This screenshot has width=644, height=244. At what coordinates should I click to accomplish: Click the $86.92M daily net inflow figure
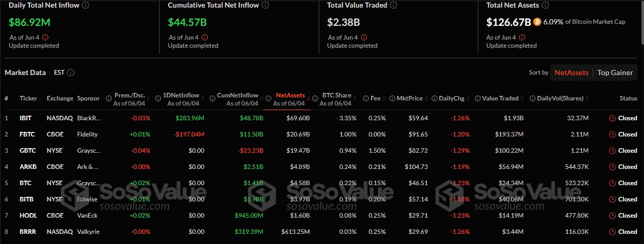[29, 22]
